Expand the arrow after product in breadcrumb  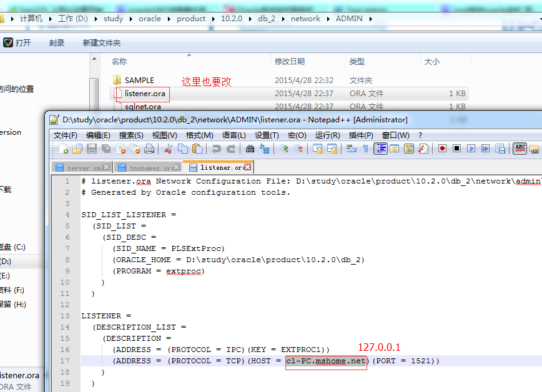coord(214,19)
